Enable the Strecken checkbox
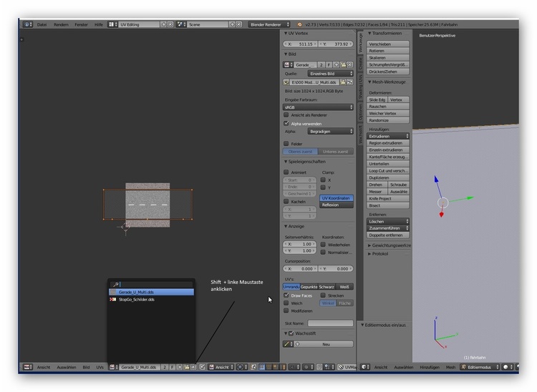This screenshot has width=537, height=392. click(x=323, y=295)
